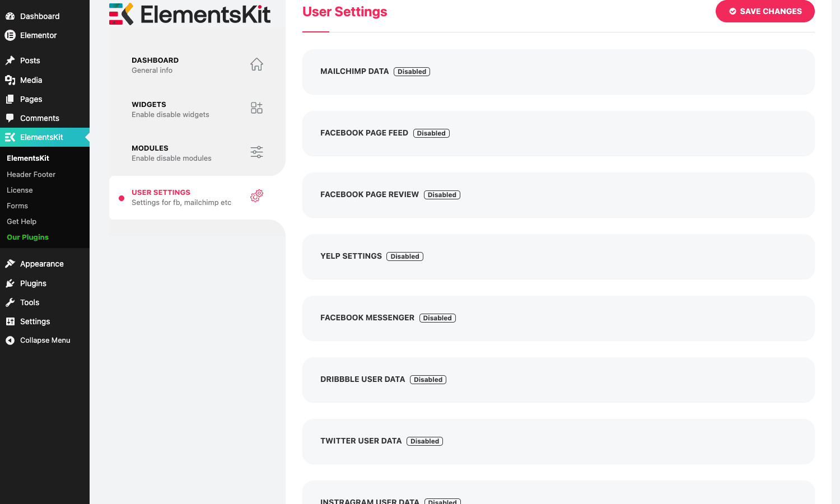
Task: Open the green Our Plugins link
Action: tap(27, 237)
